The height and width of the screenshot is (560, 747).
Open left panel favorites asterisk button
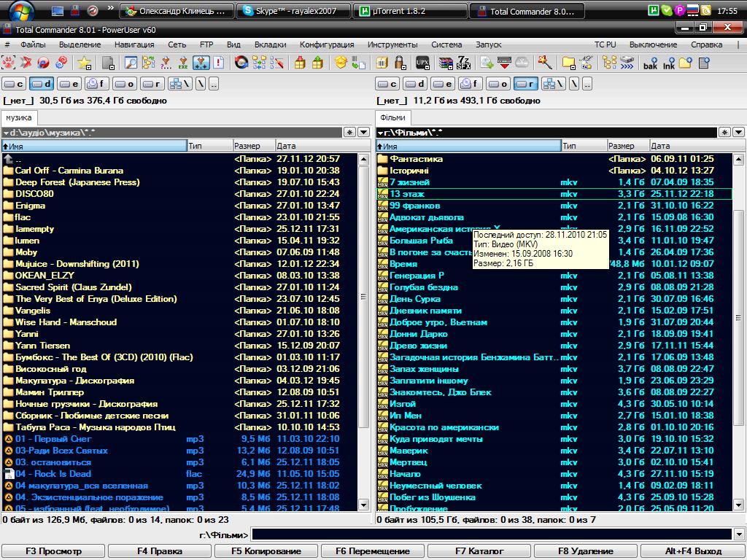point(349,133)
